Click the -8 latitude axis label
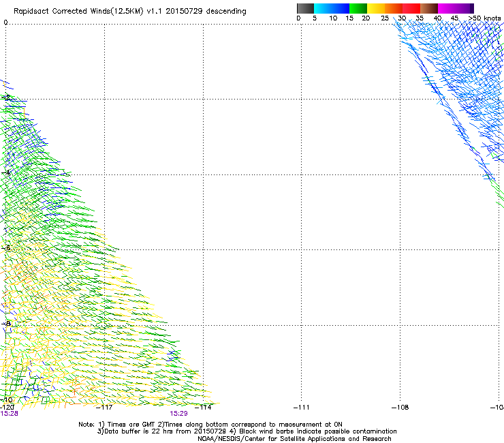The height and width of the screenshot is (443, 504). [x=6, y=323]
